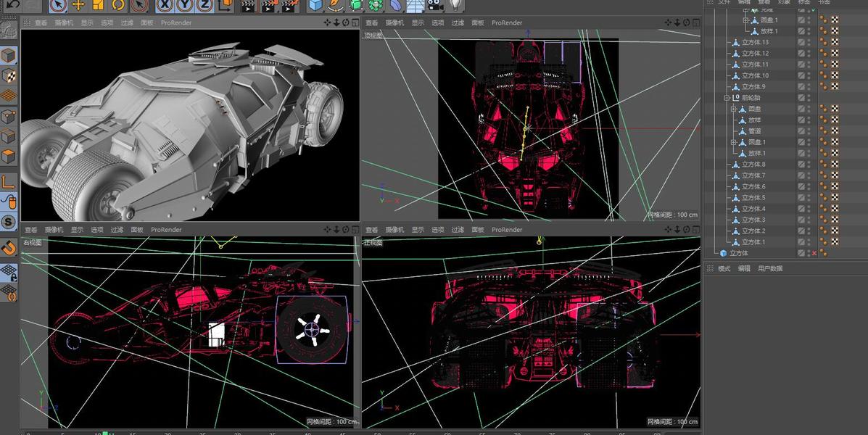Image resolution: width=868 pixels, height=435 pixels.
Task: Open the green subdivision generator icon
Action: click(x=355, y=6)
